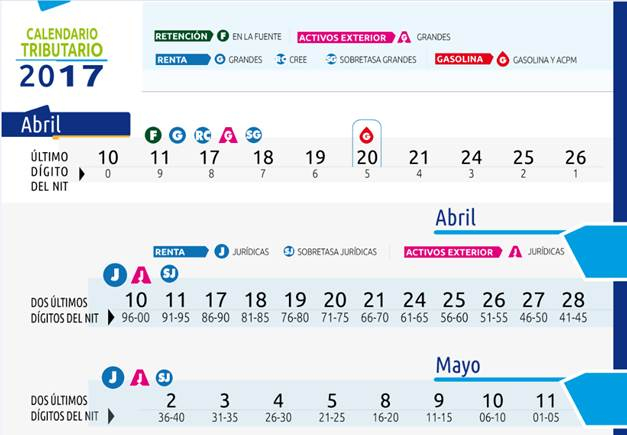The height and width of the screenshot is (435, 627).
Task: Select the Abril month banner tab
Action: 66,124
